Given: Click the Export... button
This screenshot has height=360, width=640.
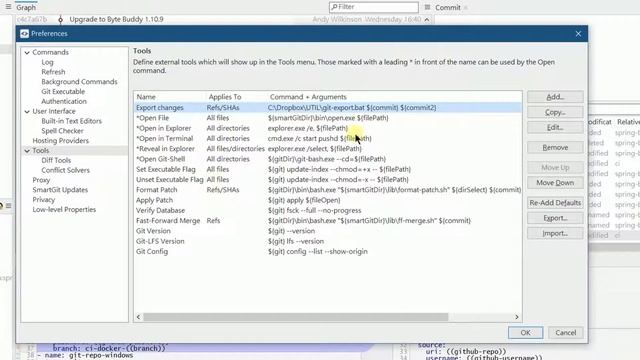Looking at the screenshot, I should click(x=555, y=218).
